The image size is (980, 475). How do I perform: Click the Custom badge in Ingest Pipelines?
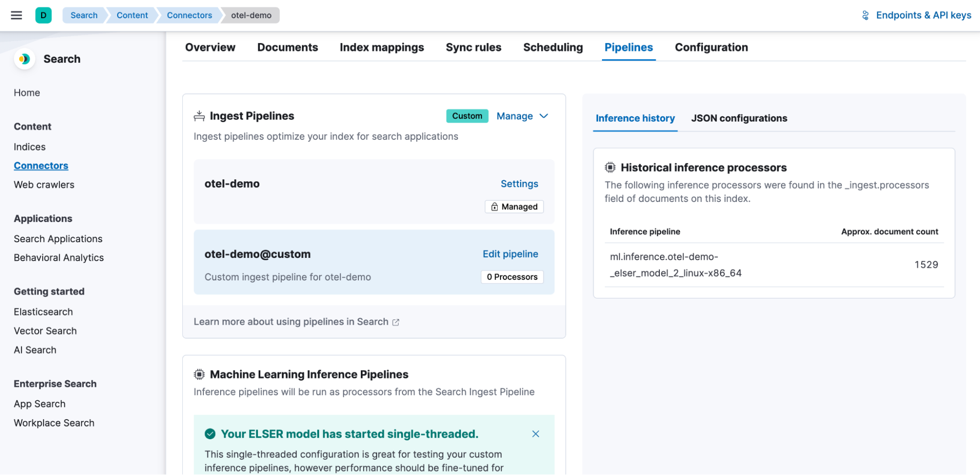467,116
